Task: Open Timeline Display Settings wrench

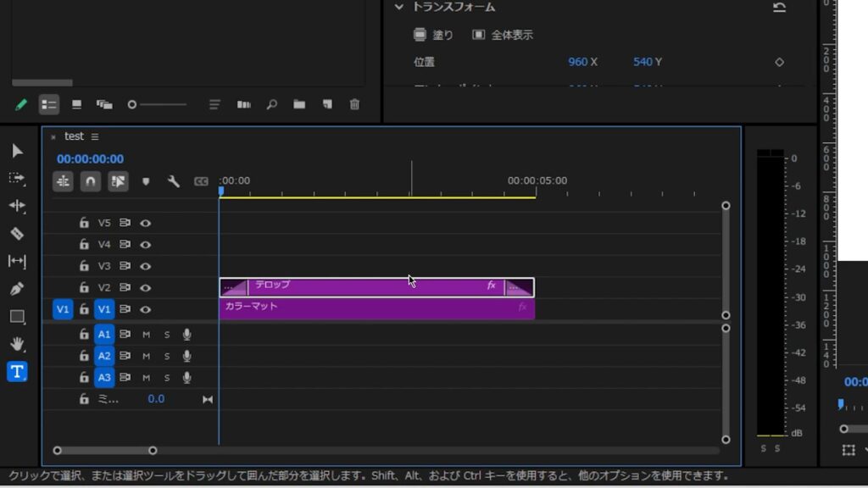Action: (x=173, y=181)
